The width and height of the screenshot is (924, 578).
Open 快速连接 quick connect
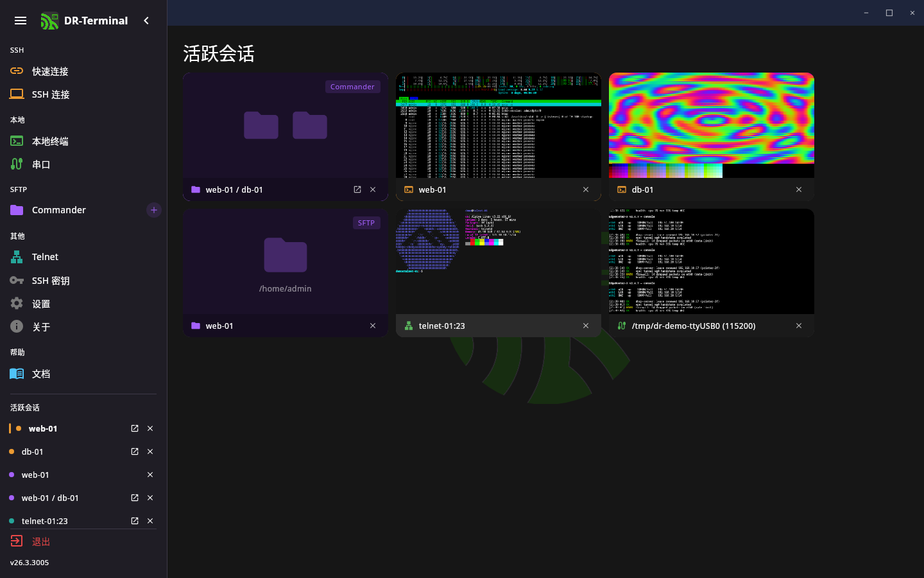pyautogui.click(x=83, y=71)
